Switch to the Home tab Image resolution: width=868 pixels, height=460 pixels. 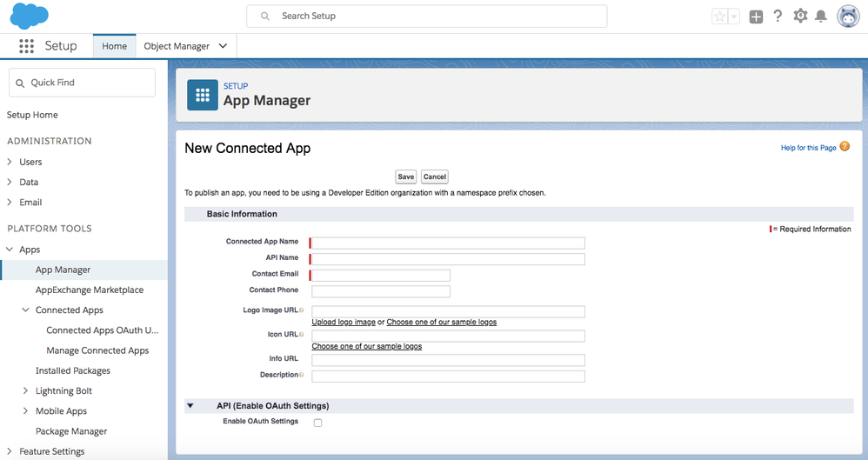pyautogui.click(x=114, y=46)
